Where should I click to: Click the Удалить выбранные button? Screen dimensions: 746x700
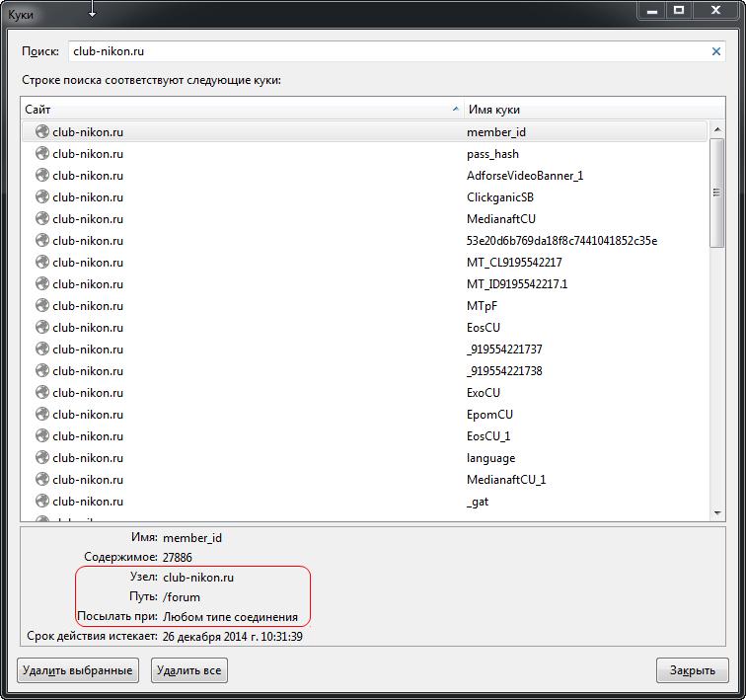click(x=78, y=670)
